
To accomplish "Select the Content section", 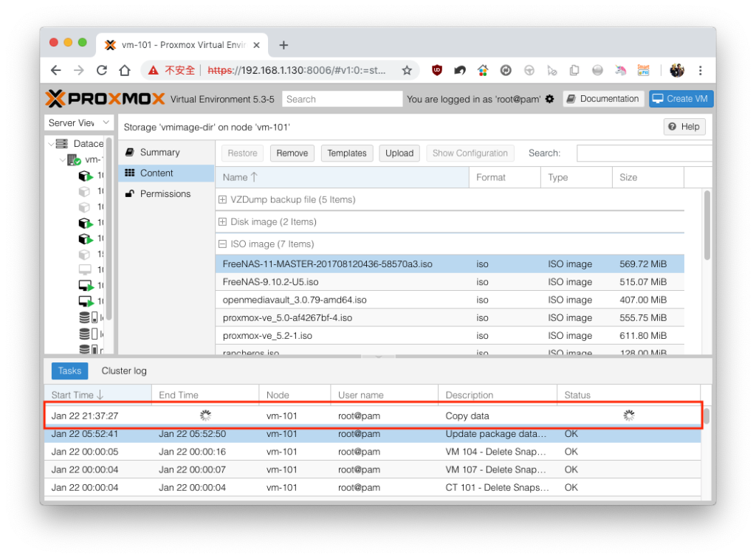I will tap(166, 173).
